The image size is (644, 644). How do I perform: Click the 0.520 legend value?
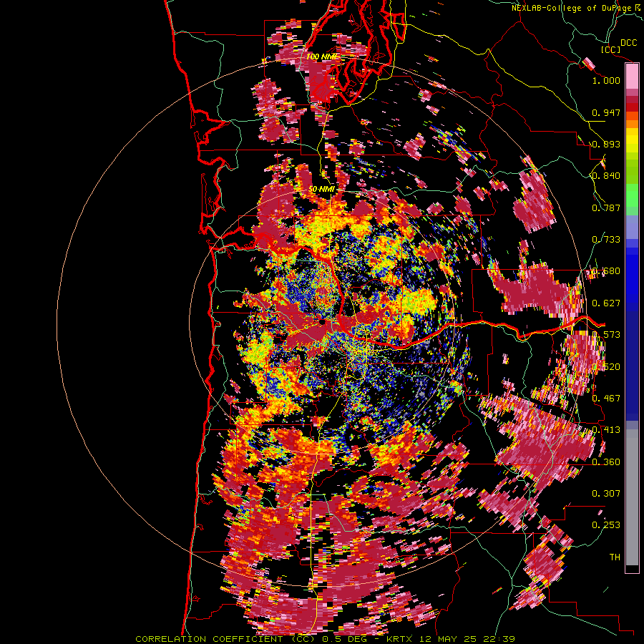point(606,366)
